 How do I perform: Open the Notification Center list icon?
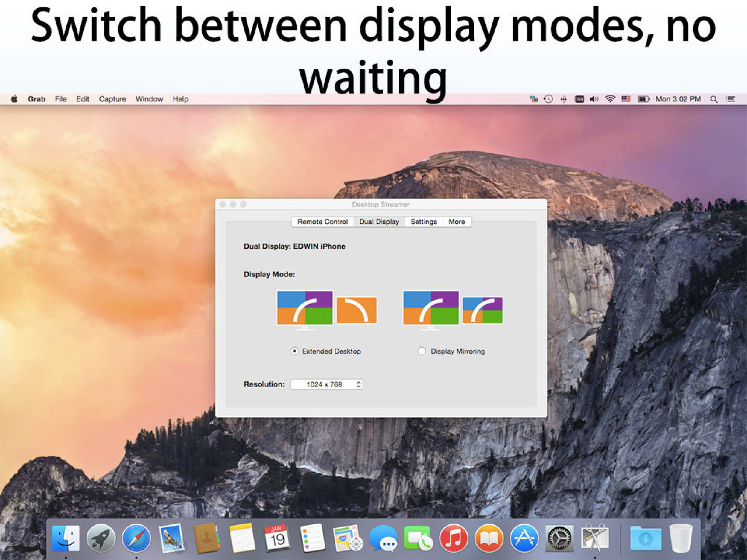[x=730, y=99]
